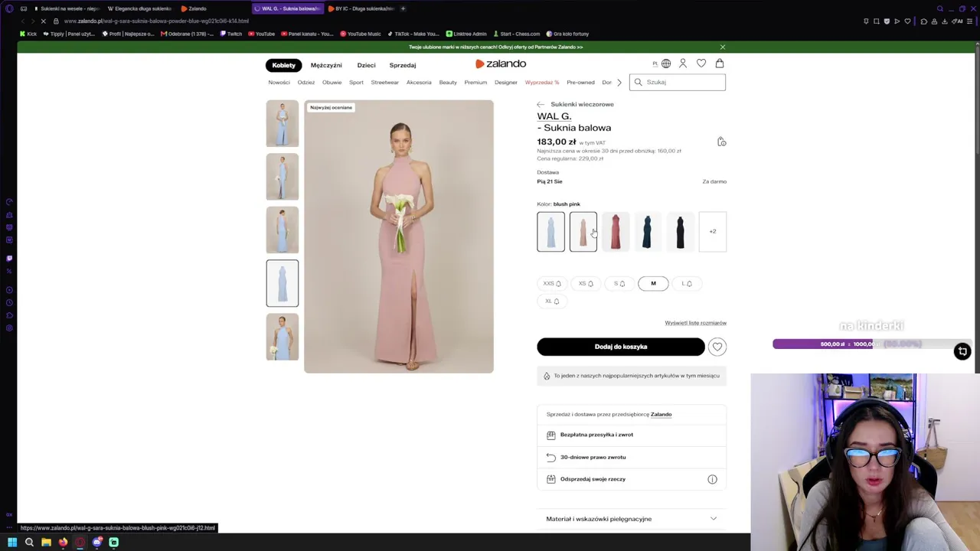
Task: Open Firefox from taskbar
Action: 63,543
